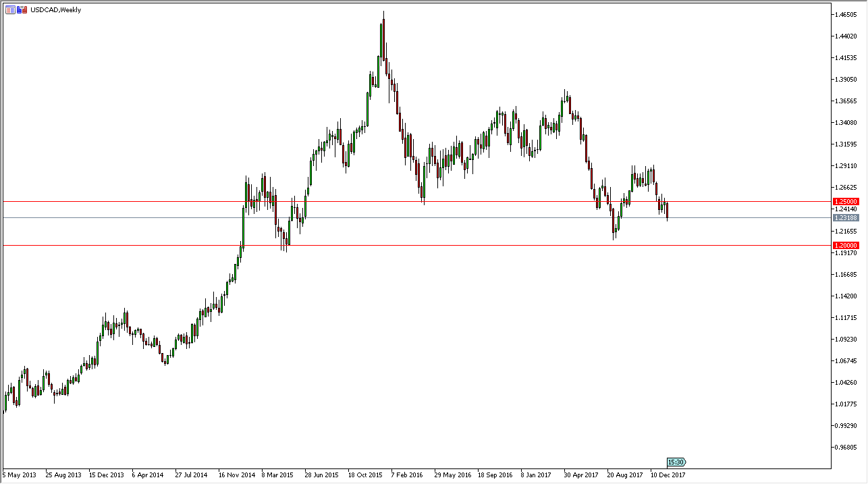This screenshot has width=868, height=484.
Task: Click the 1.04260 price scale value
Action: click(847, 382)
